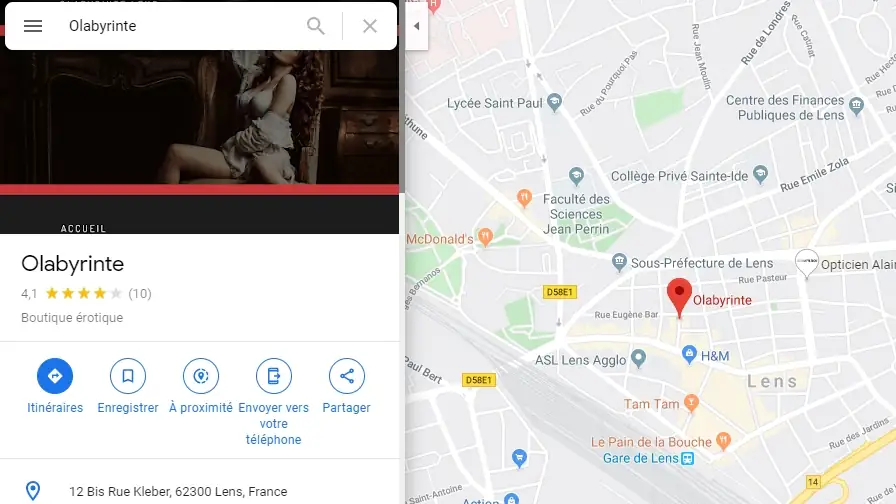Select the H&M shopping marker
Image resolution: width=896 pixels, height=504 pixels.
tap(690, 354)
